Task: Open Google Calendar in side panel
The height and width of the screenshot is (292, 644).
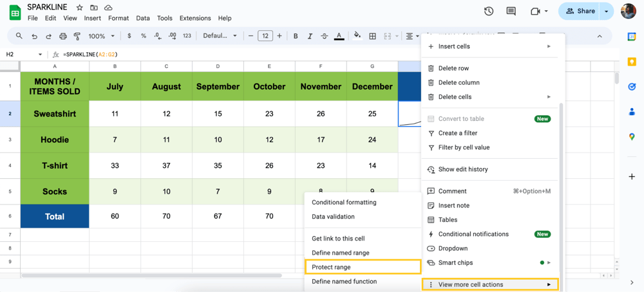Action: [632, 37]
